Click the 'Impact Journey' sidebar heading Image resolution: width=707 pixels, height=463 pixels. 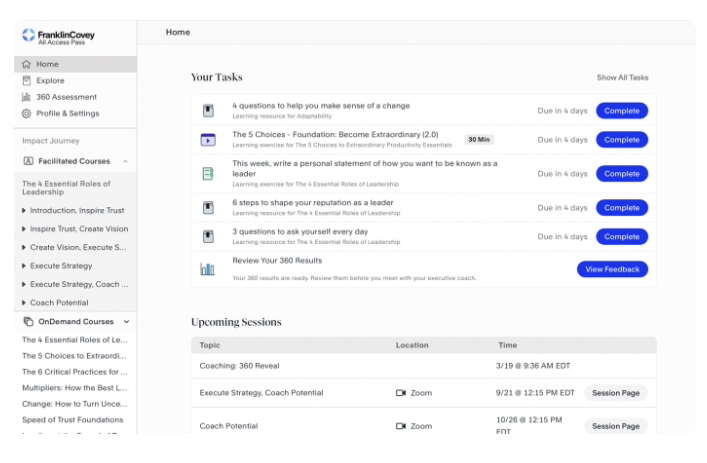tap(50, 141)
